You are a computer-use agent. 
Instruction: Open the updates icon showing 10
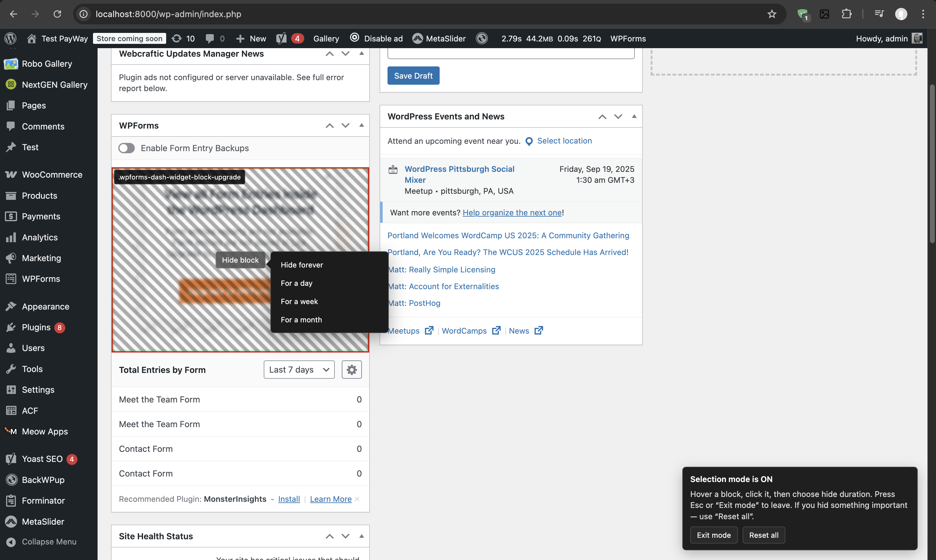(183, 38)
